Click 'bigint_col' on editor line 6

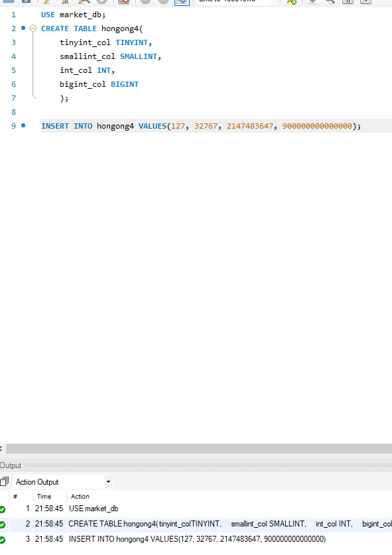[x=82, y=84]
